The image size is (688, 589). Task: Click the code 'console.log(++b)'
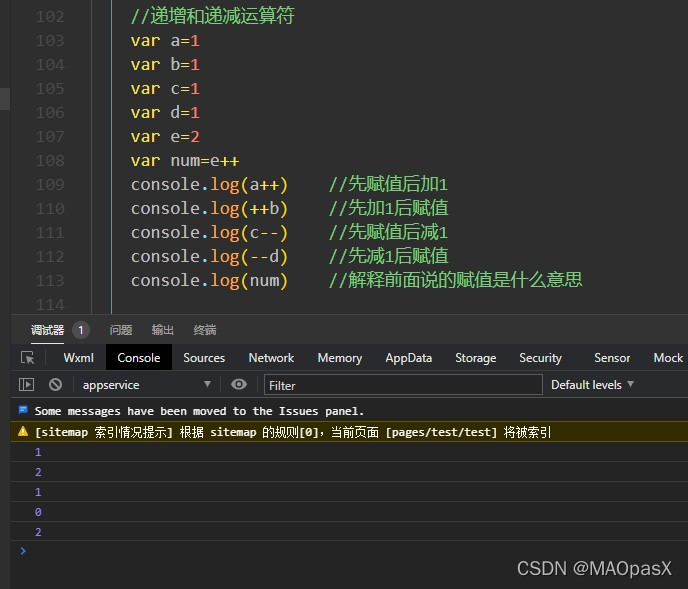209,208
